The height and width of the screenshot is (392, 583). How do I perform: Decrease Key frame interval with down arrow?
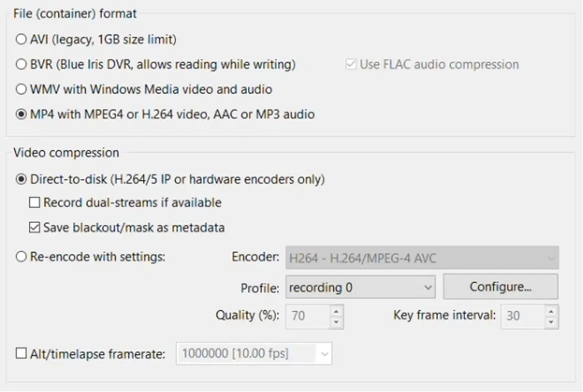(551, 321)
